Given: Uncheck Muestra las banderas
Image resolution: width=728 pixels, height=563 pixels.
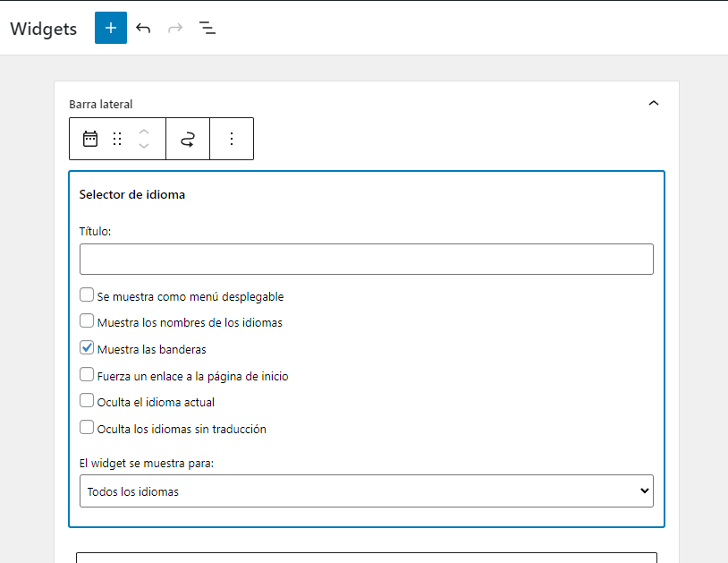Looking at the screenshot, I should pos(87,347).
